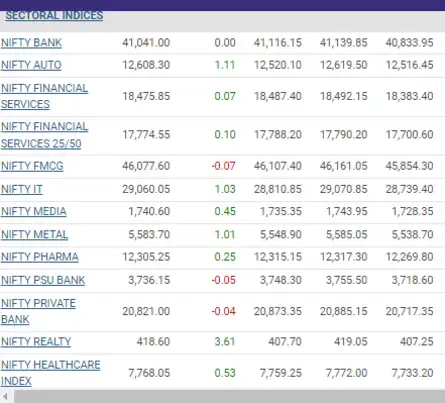The width and height of the screenshot is (445, 403).
Task: Select NIFTY FMCG change -0.07
Action: coord(224,166)
